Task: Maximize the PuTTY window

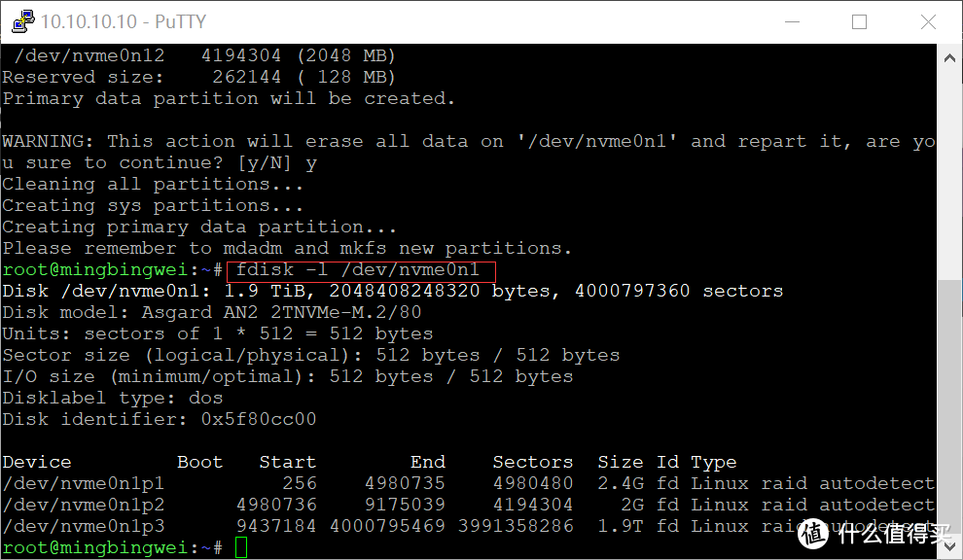Action: 859,21
